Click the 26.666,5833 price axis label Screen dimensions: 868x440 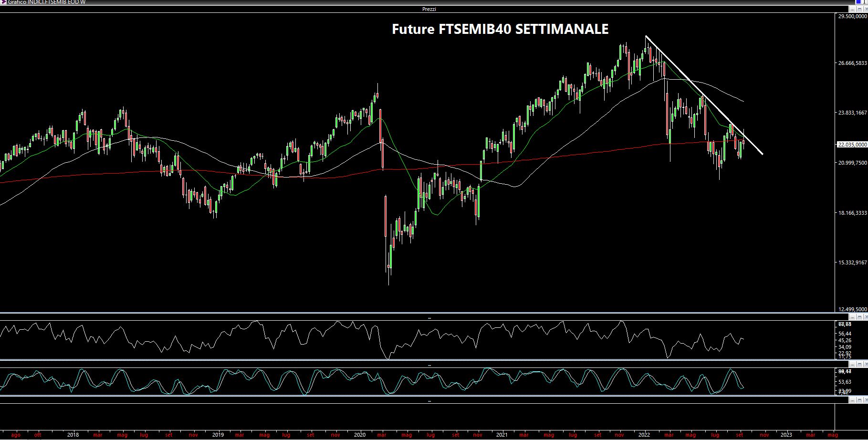(x=852, y=63)
